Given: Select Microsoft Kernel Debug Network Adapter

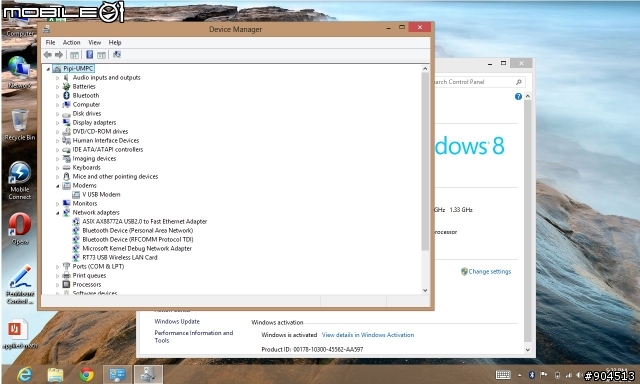Looking at the screenshot, I should click(x=137, y=249).
